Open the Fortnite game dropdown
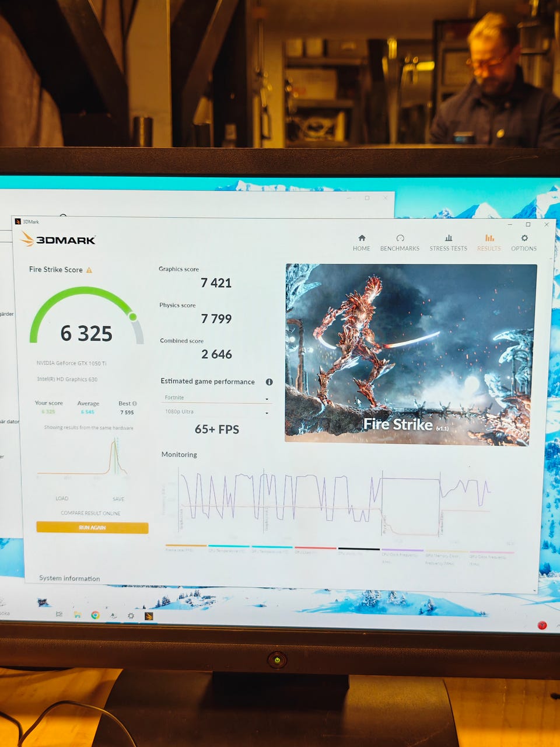This screenshot has width=560, height=747. pos(216,398)
